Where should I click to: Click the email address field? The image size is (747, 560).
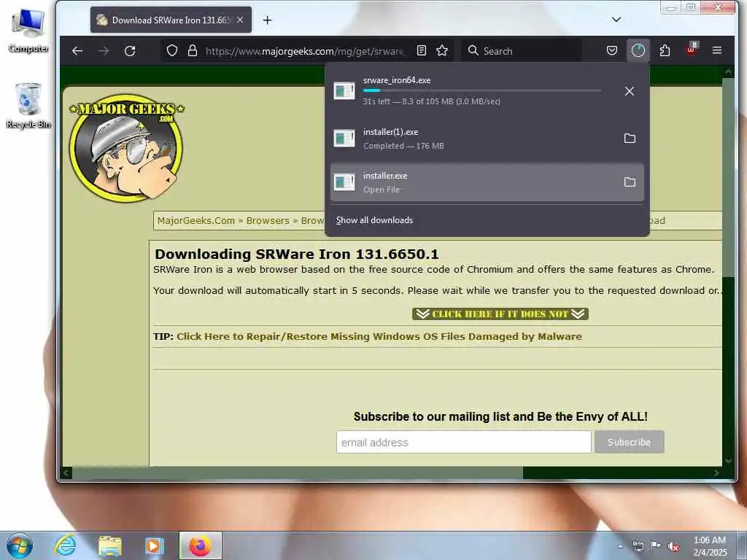(x=463, y=443)
